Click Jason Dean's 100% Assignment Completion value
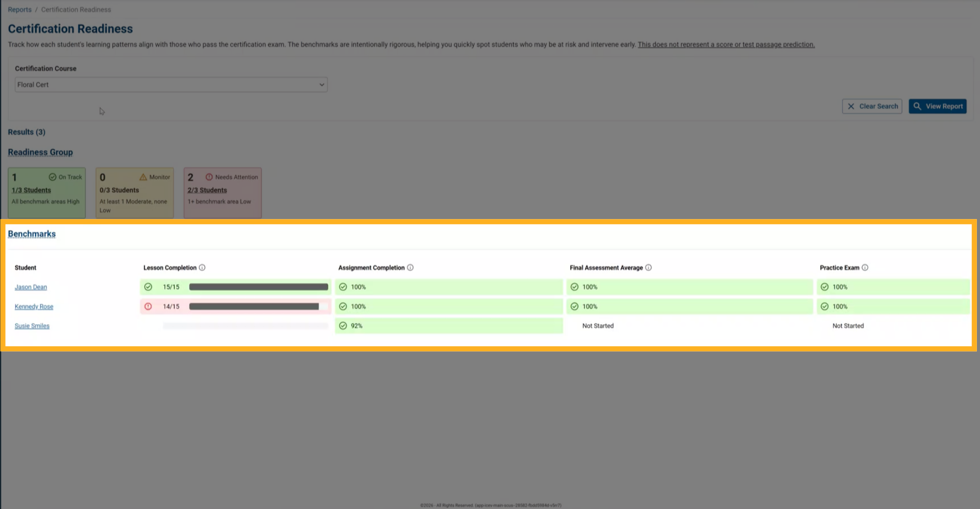 coord(358,287)
